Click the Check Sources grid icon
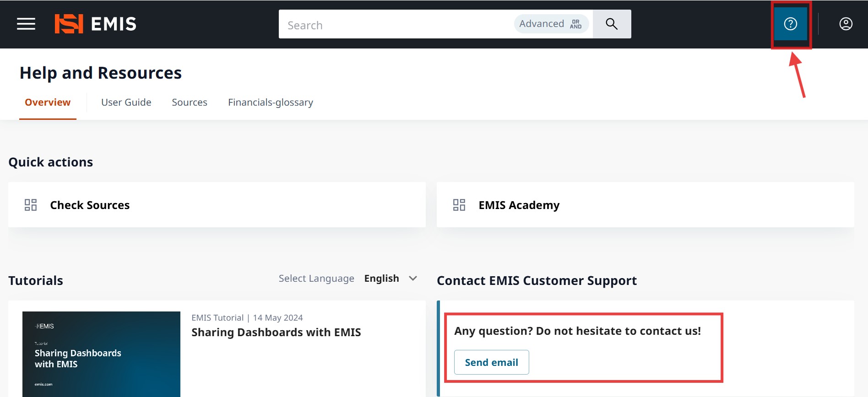The width and height of the screenshot is (868, 397). (31, 205)
